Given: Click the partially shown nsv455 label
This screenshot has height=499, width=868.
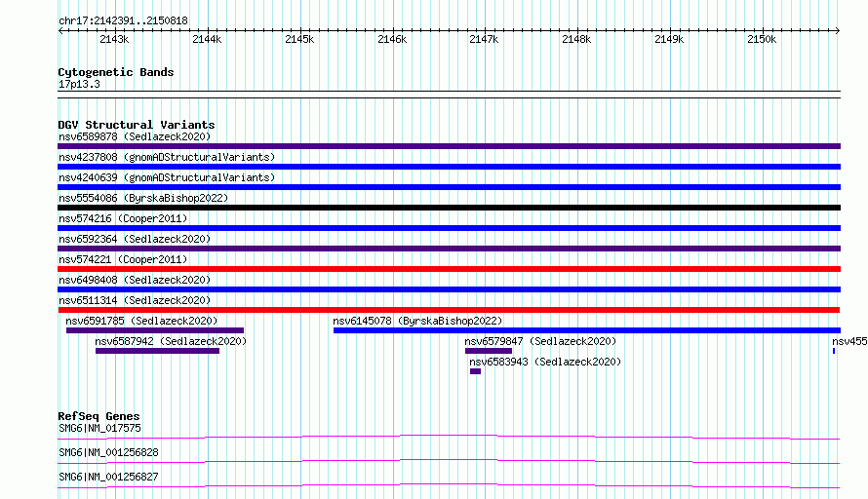Looking at the screenshot, I should tap(849, 341).
